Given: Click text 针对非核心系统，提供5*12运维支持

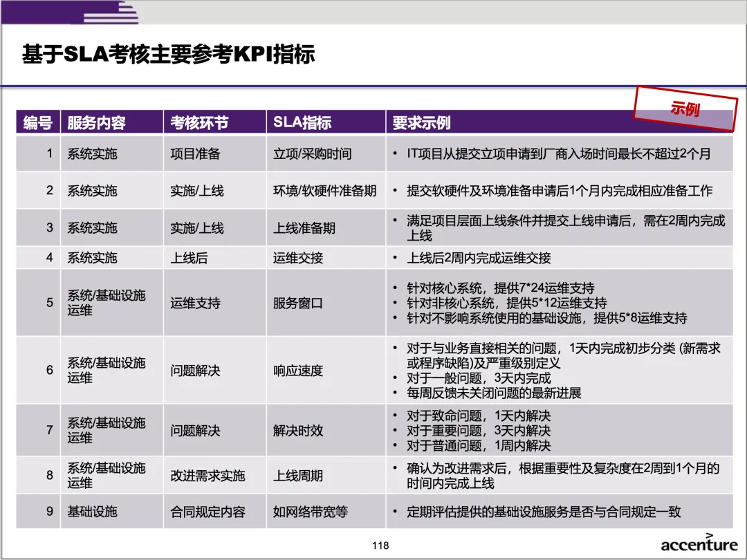Looking at the screenshot, I should 506,303.
